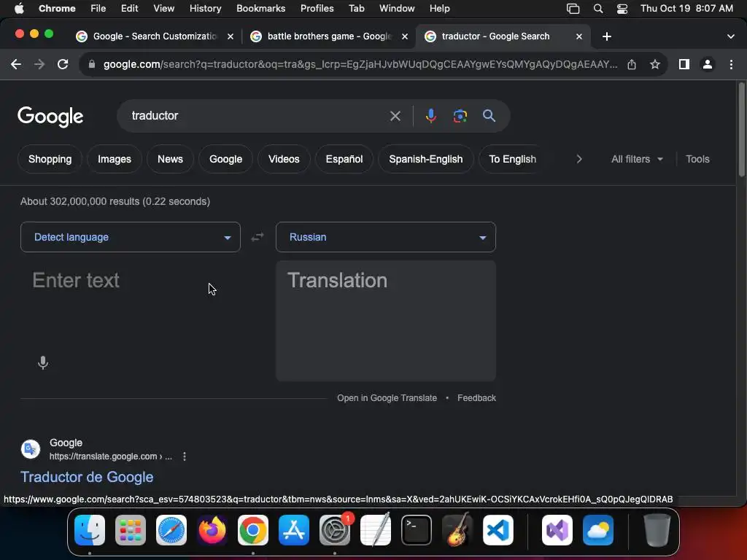This screenshot has width=747, height=560.
Task: Click Open in Google Translate link
Action: (387, 398)
